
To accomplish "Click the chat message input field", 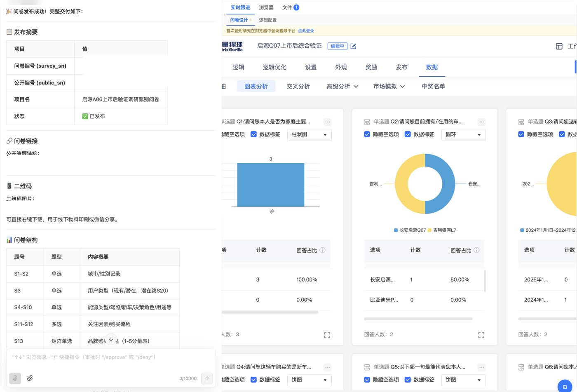I will [111, 357].
